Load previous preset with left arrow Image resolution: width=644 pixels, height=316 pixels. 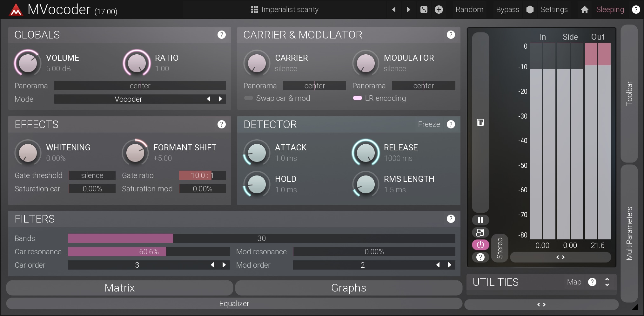pyautogui.click(x=394, y=10)
